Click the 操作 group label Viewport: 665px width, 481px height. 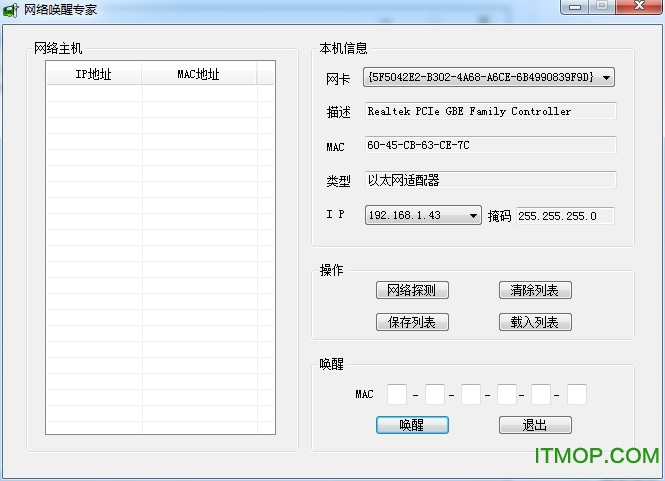(331, 270)
